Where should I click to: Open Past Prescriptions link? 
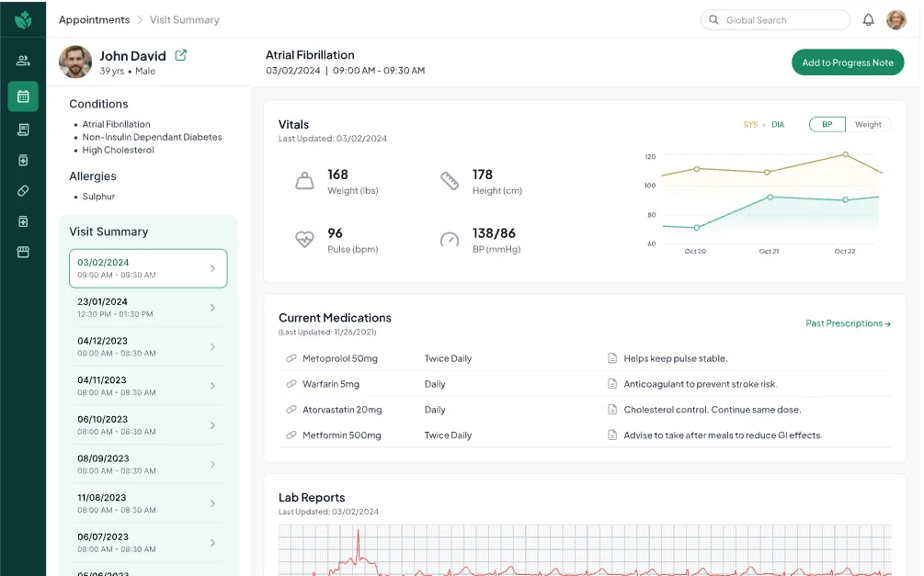(x=848, y=323)
